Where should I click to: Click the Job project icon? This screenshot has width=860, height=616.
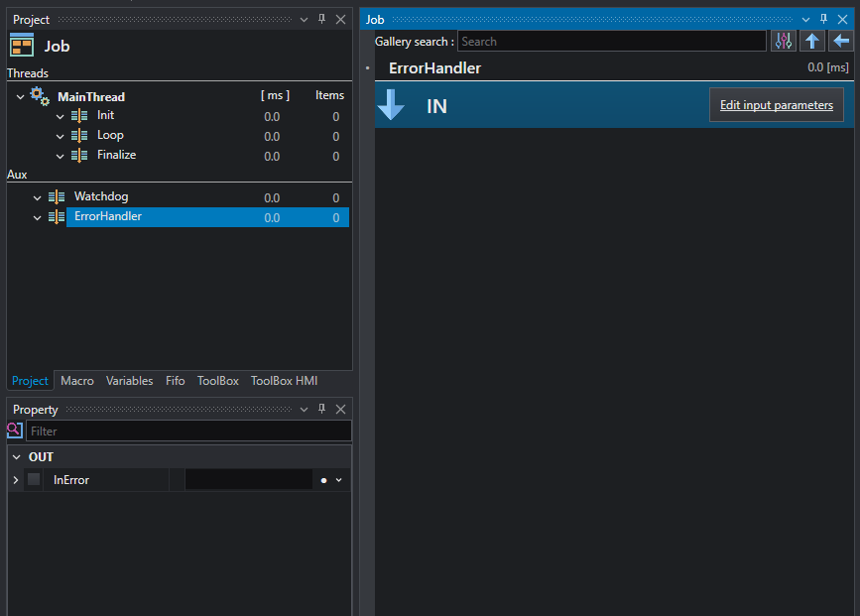(x=22, y=45)
